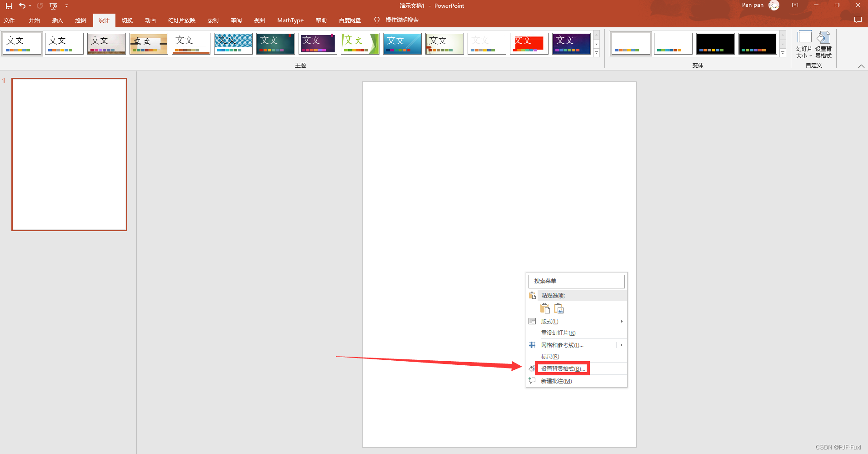
Task: Open ribbon display options icon
Action: (x=795, y=5)
